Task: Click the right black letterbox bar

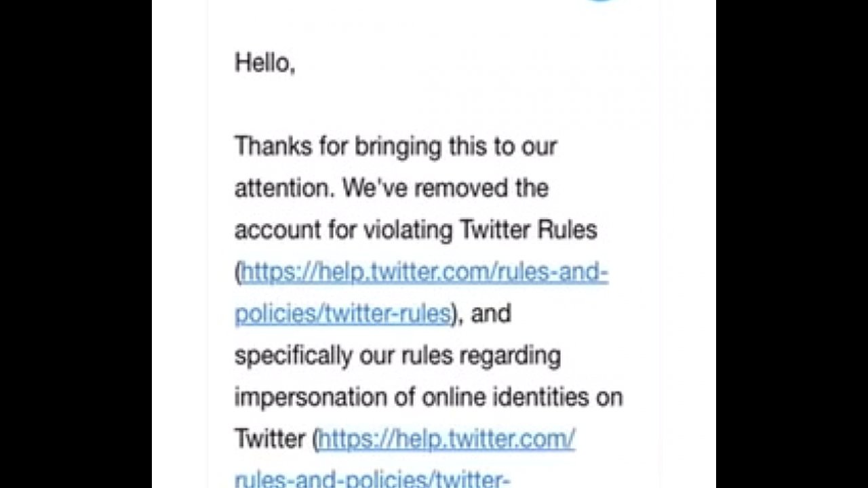Action: pos(791,244)
